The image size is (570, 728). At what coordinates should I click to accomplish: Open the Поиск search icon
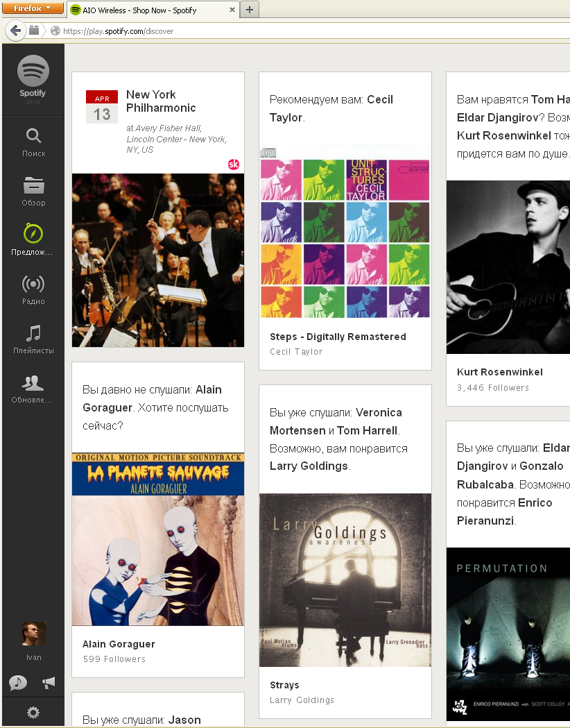point(33,135)
